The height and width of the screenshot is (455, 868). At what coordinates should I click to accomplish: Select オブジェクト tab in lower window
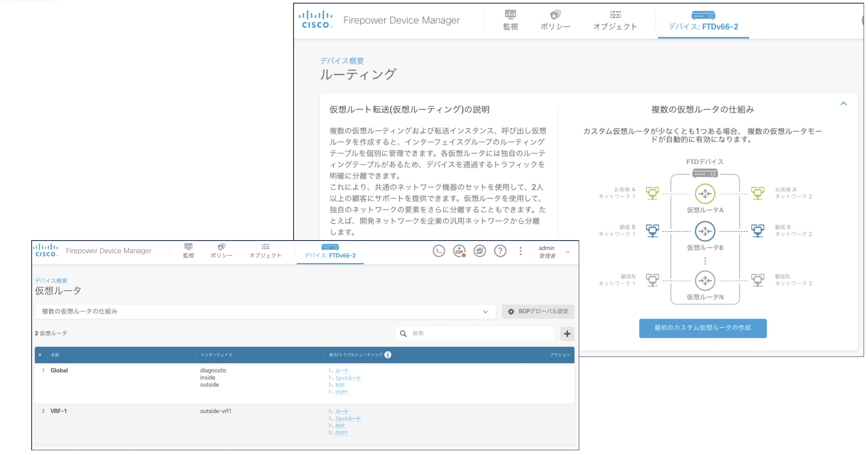pyautogui.click(x=265, y=251)
